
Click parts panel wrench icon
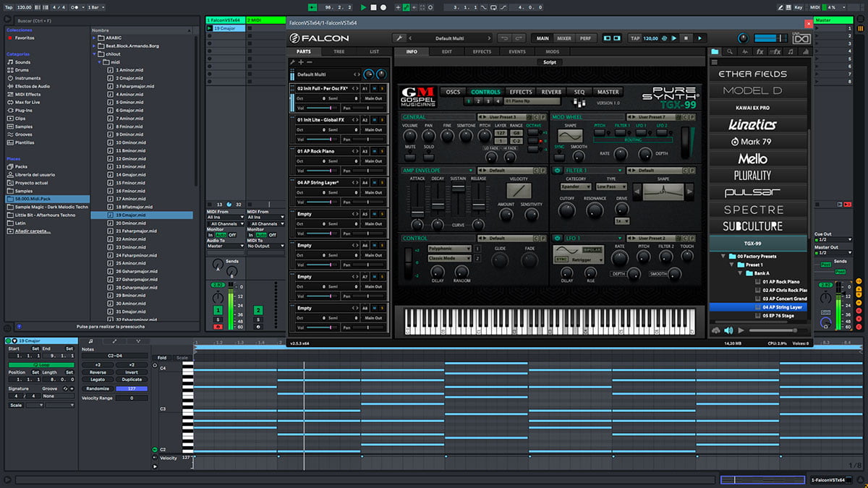293,62
